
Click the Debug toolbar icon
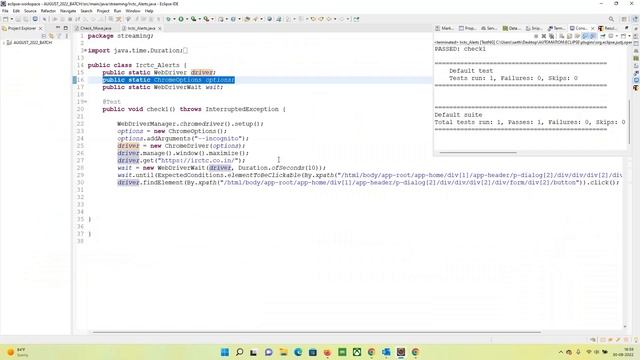[168, 19]
